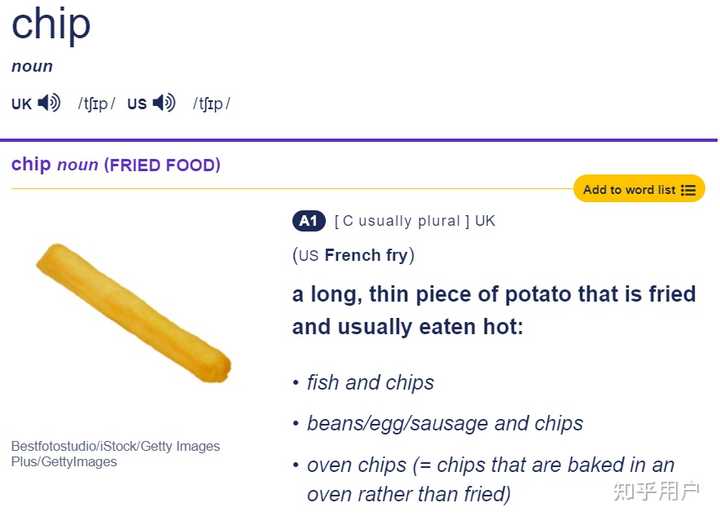720x516 pixels.
Task: Select the example 'fish and chips'
Action: (370, 382)
